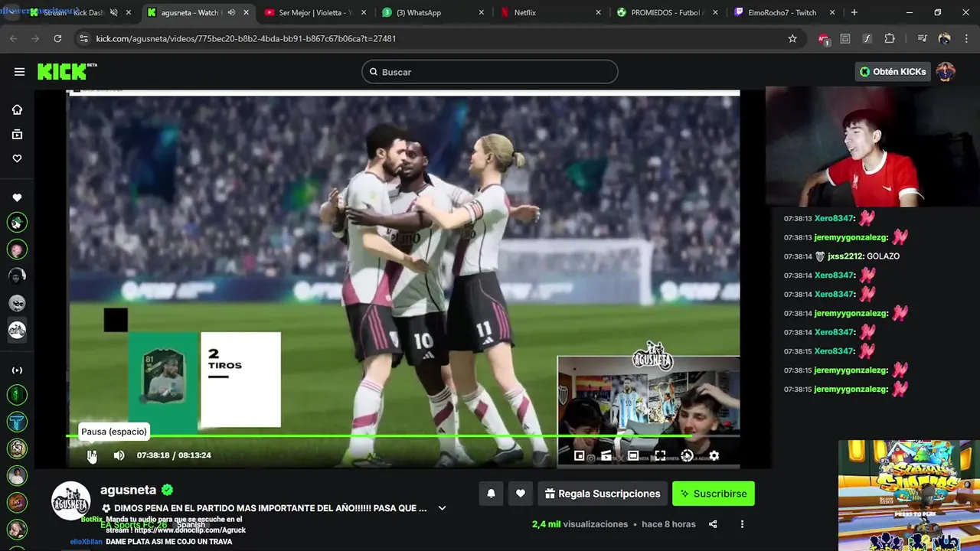Open Browse icon in the Kick sidebar
The width and height of the screenshot is (980, 551).
tap(17, 134)
